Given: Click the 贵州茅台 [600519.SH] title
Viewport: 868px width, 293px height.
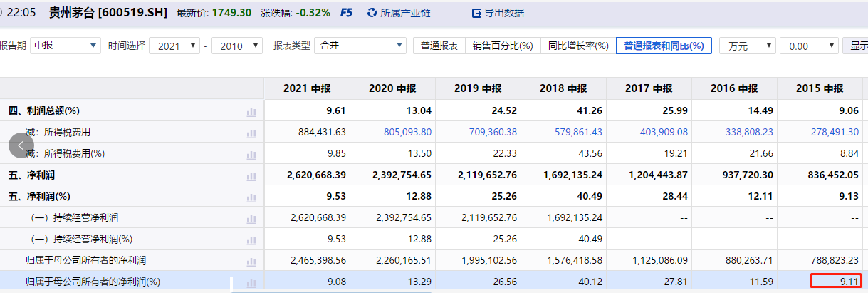Looking at the screenshot, I should [x=108, y=13].
